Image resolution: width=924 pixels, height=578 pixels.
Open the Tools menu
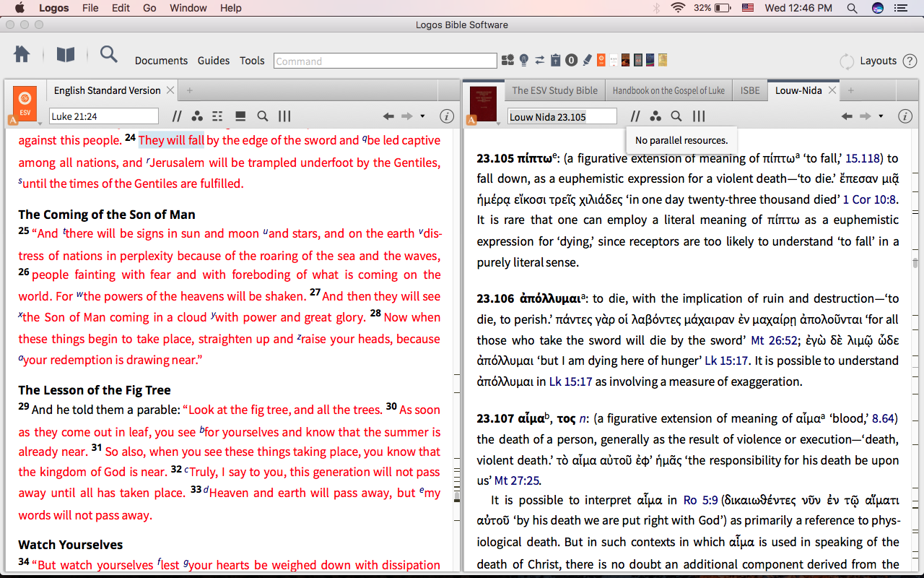252,61
